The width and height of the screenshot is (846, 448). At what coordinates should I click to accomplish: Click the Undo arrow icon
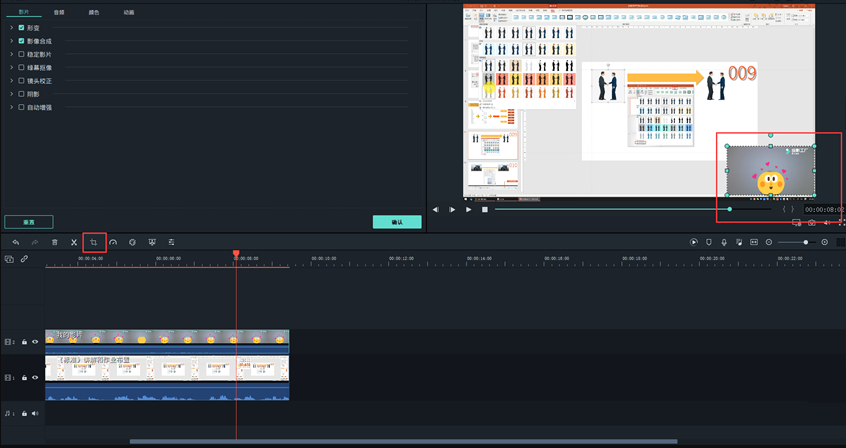point(16,242)
